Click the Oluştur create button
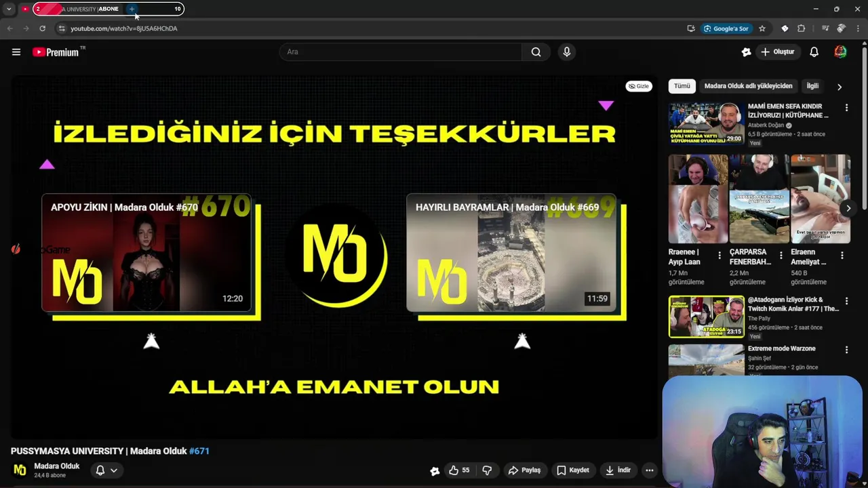This screenshot has height=488, width=868. click(777, 52)
